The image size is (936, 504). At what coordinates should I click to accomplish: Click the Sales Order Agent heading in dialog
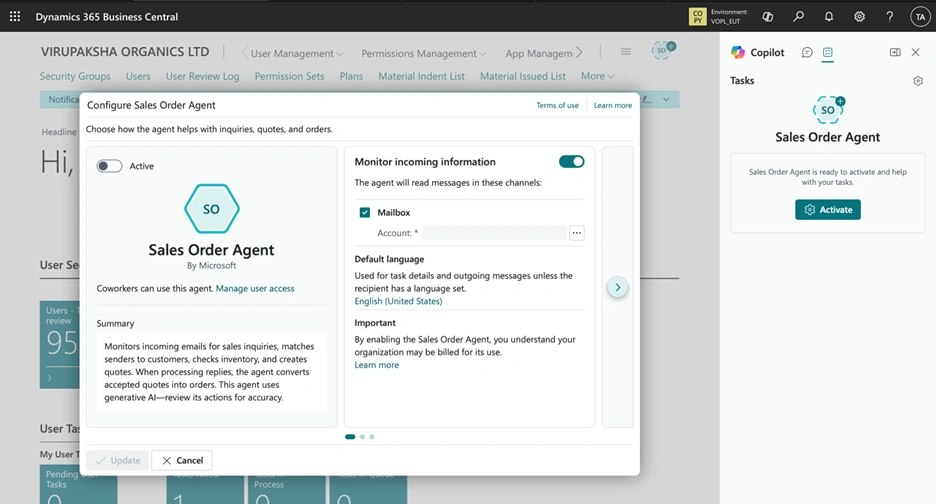(x=211, y=250)
